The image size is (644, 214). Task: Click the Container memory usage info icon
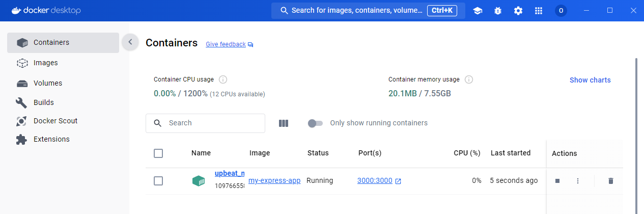pyautogui.click(x=469, y=79)
